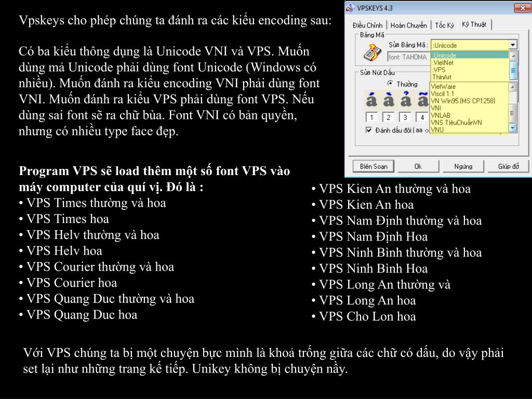Select the Thường radio button
Viewport: 532px width, 399px height.
(390, 84)
